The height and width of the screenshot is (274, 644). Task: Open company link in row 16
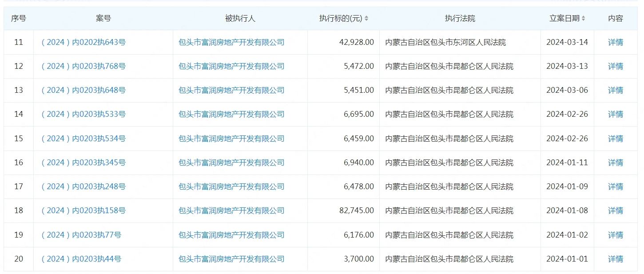click(x=231, y=163)
